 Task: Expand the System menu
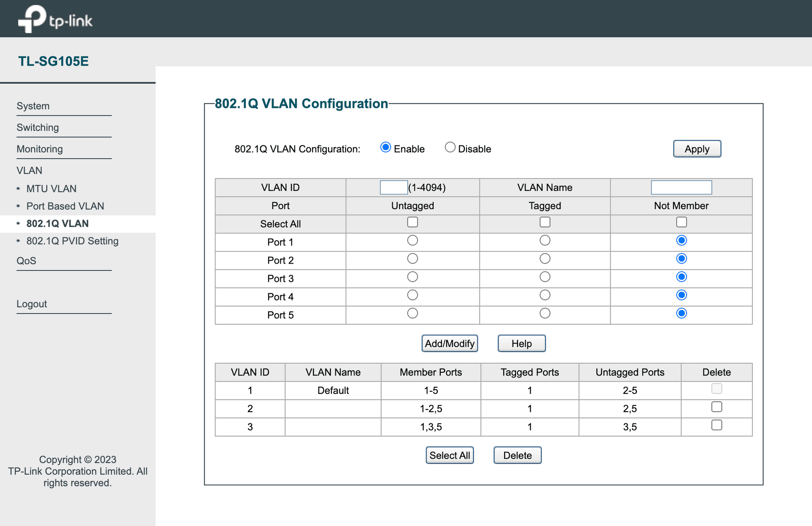coord(33,106)
